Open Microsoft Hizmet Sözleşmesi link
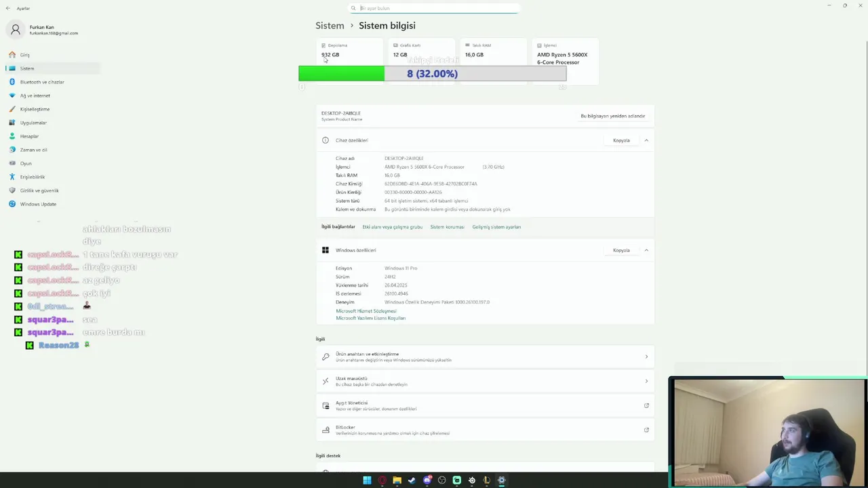Viewport: 868px width, 488px height. pyautogui.click(x=366, y=311)
